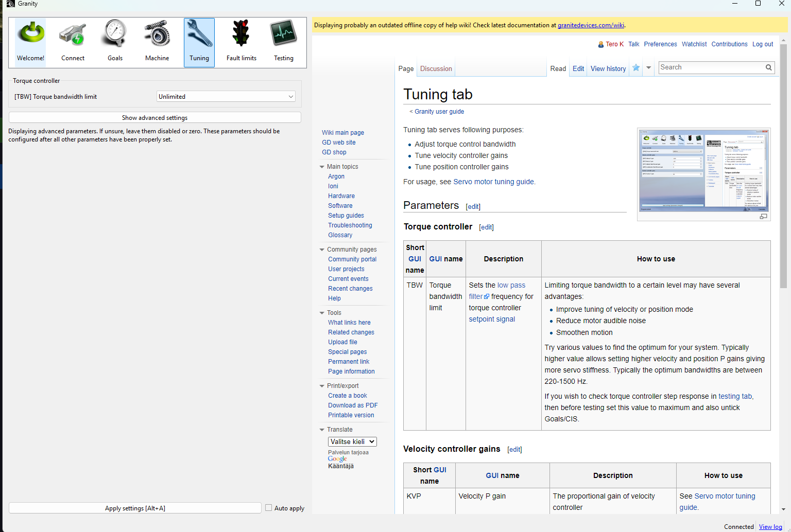Viewport: 791px width, 532px height.
Task: Open the View log link
Action: point(770,527)
